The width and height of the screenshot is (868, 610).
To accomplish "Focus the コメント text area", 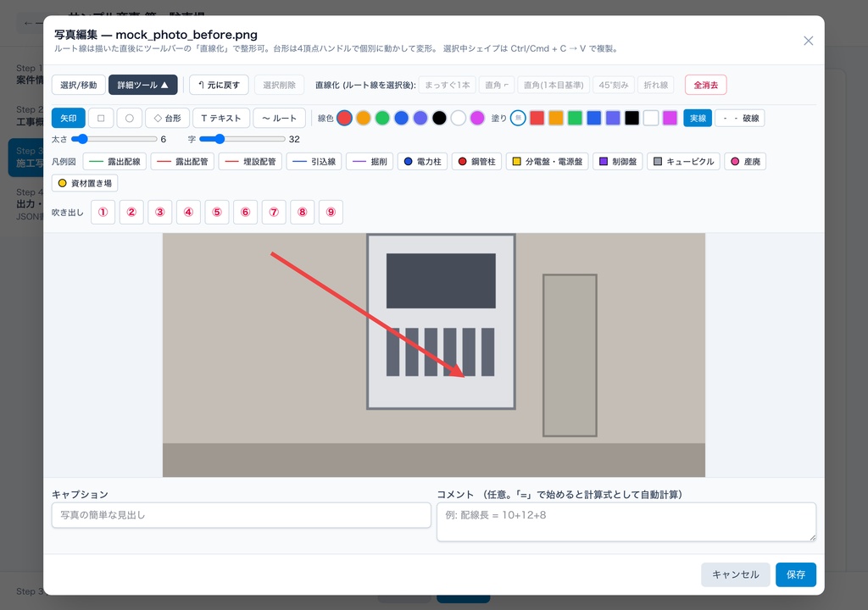I will (626, 522).
